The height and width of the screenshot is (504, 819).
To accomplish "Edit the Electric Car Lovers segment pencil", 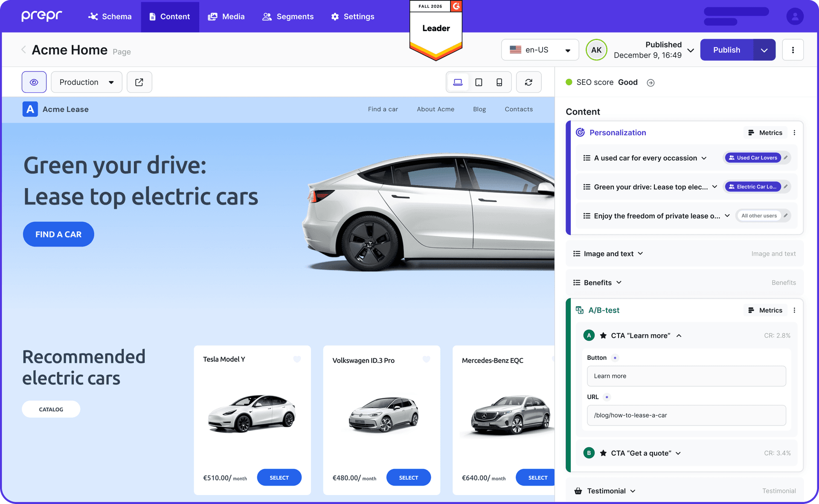I will [x=786, y=187].
